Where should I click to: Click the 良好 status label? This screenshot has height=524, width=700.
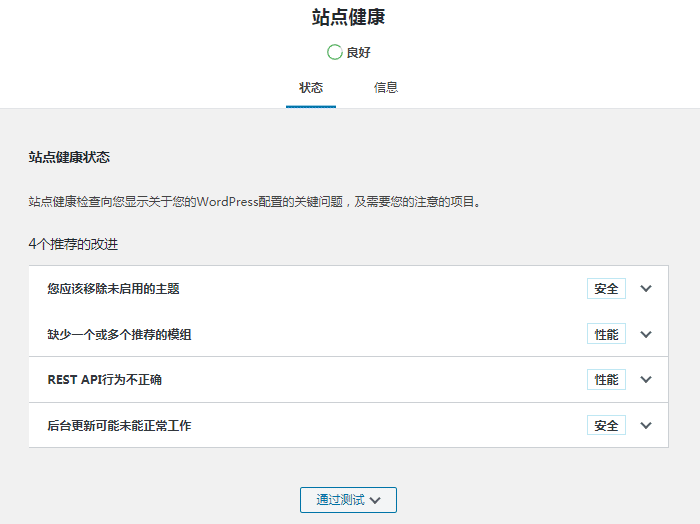358,53
